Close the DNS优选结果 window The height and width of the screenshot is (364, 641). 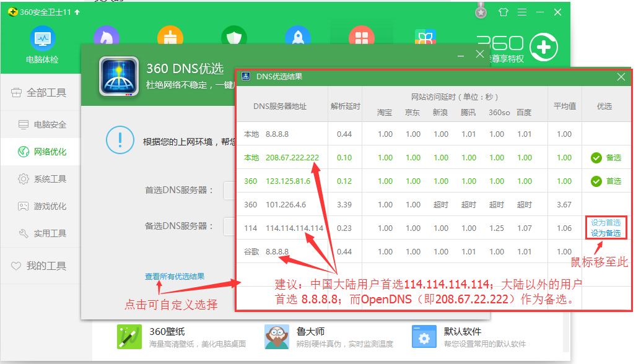point(621,77)
